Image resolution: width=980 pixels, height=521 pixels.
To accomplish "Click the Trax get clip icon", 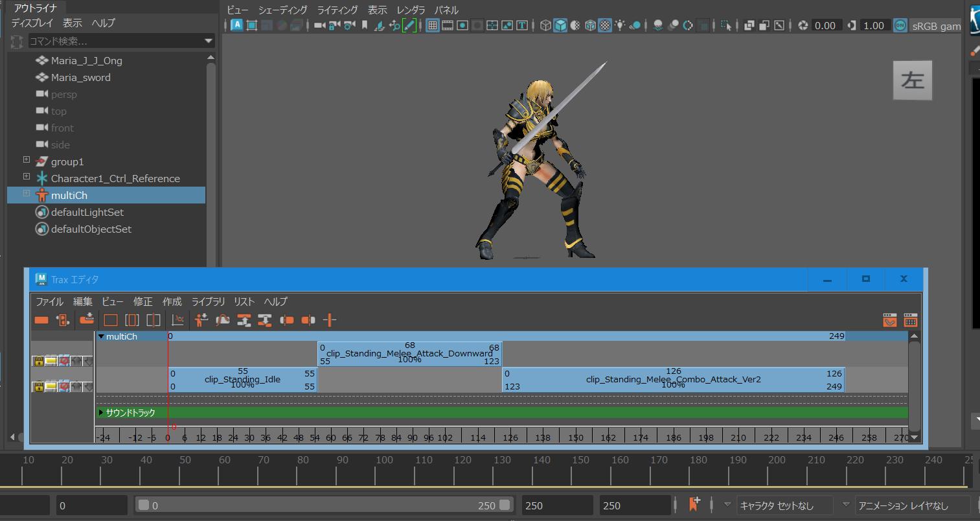I will [86, 319].
